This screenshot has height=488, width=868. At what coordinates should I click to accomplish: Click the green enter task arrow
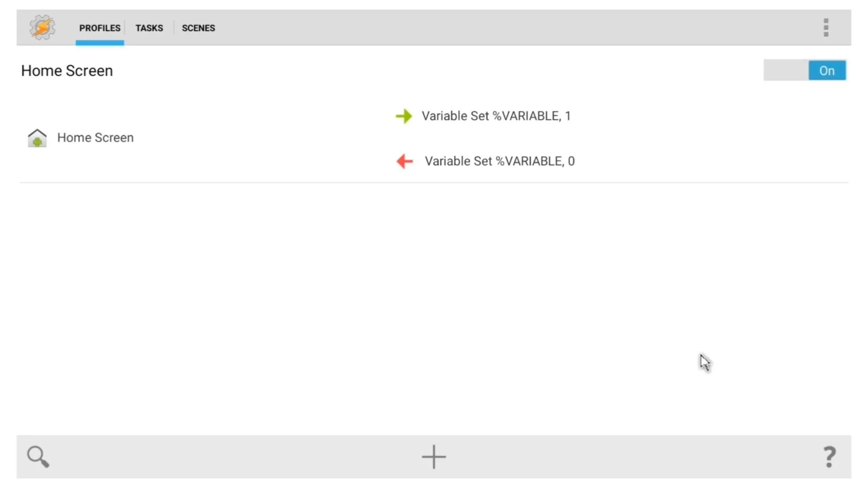404,116
